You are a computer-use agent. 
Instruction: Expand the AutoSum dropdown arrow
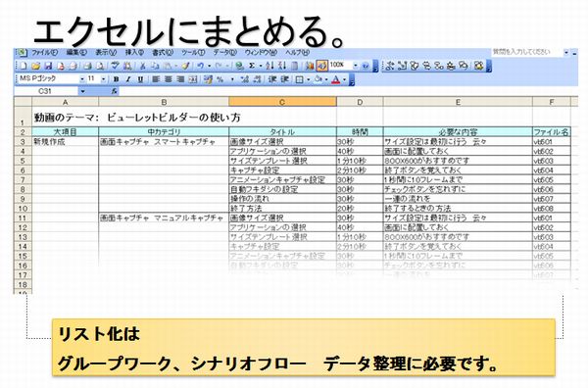point(261,66)
